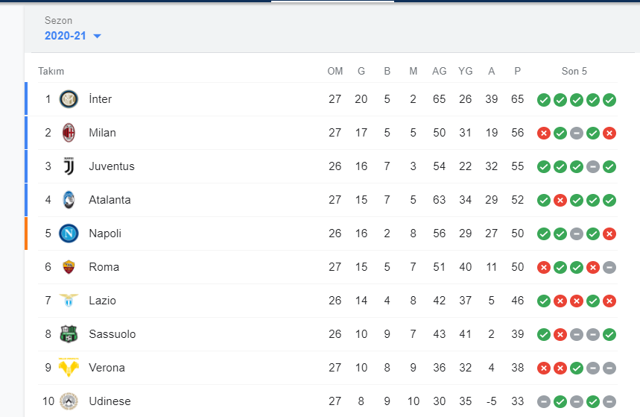
Task: Click the Napoli club crest icon
Action: (x=69, y=233)
